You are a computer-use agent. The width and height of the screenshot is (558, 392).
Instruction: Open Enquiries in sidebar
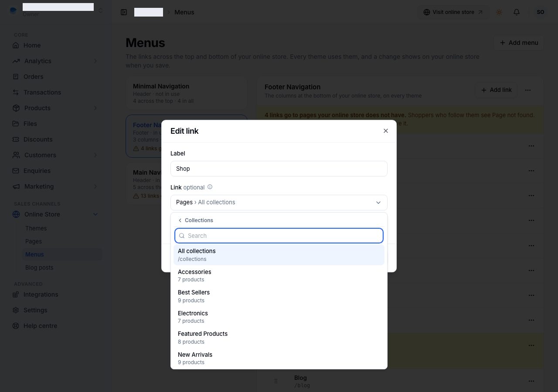pyautogui.click(x=55, y=171)
